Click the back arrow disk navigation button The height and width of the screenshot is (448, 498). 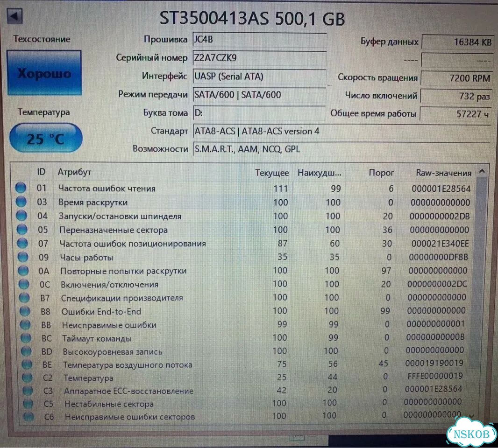click(x=14, y=16)
